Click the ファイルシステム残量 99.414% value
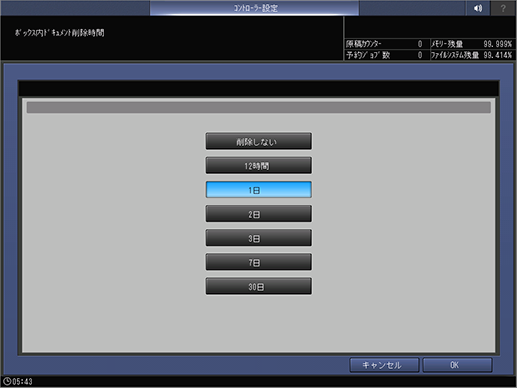This screenshot has width=517, height=388. point(497,55)
